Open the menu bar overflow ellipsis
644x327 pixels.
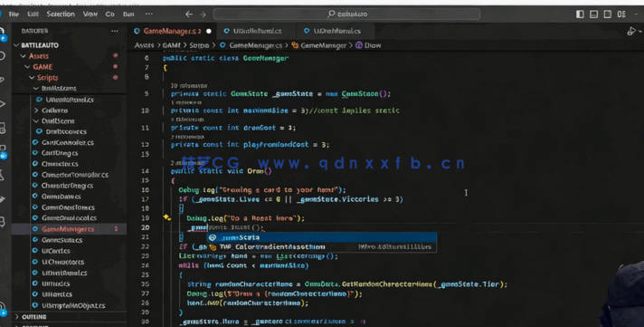click(148, 14)
